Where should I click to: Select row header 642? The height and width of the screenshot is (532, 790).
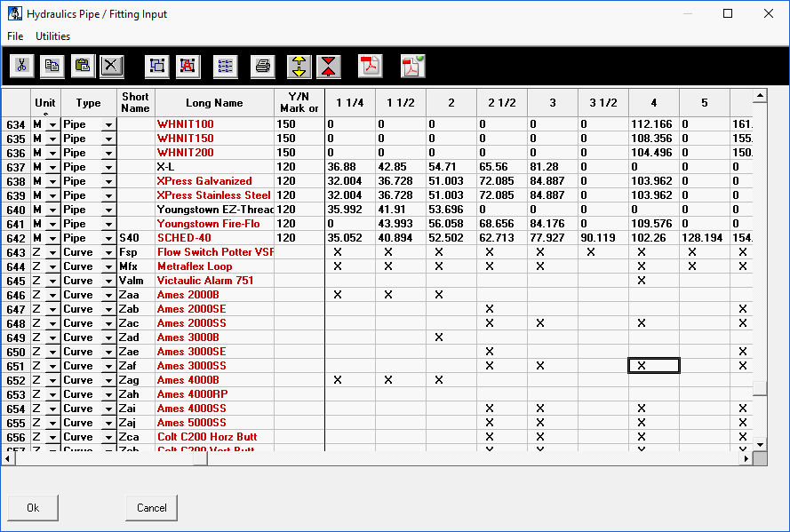click(x=16, y=238)
